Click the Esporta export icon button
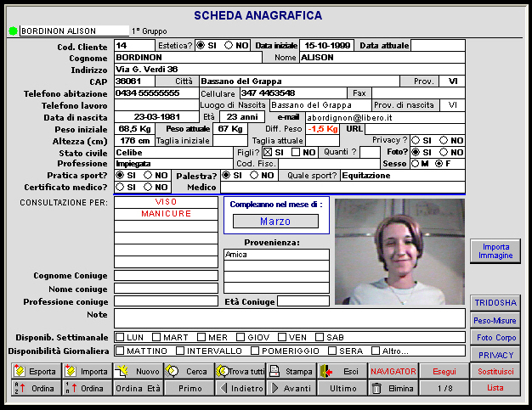The height and width of the screenshot is (410, 532). click(37, 371)
